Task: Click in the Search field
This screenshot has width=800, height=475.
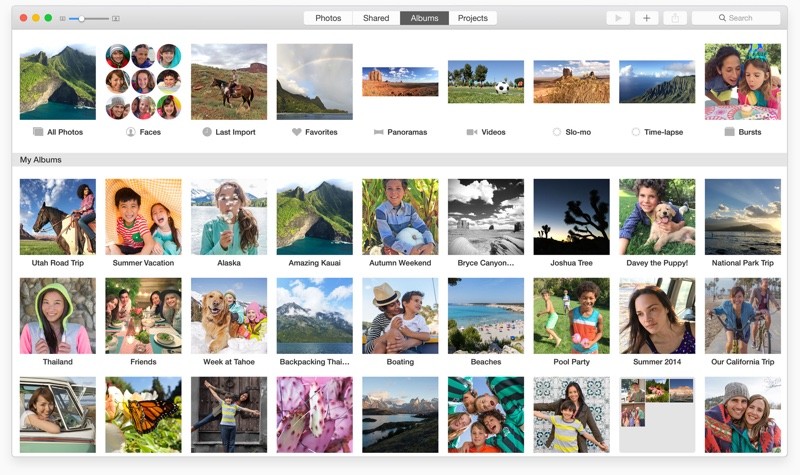Action: (x=740, y=18)
